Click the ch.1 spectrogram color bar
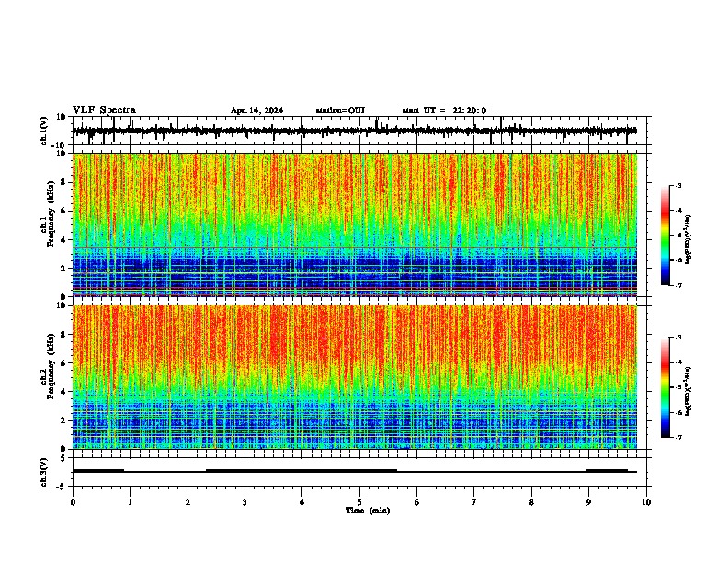Image resolution: width=728 pixels, height=563 pixels. (665, 236)
